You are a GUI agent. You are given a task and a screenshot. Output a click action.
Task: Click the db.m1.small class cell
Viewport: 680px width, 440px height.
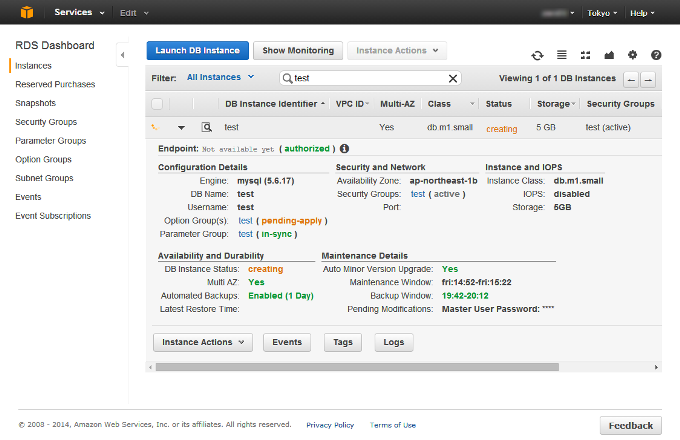[450, 127]
